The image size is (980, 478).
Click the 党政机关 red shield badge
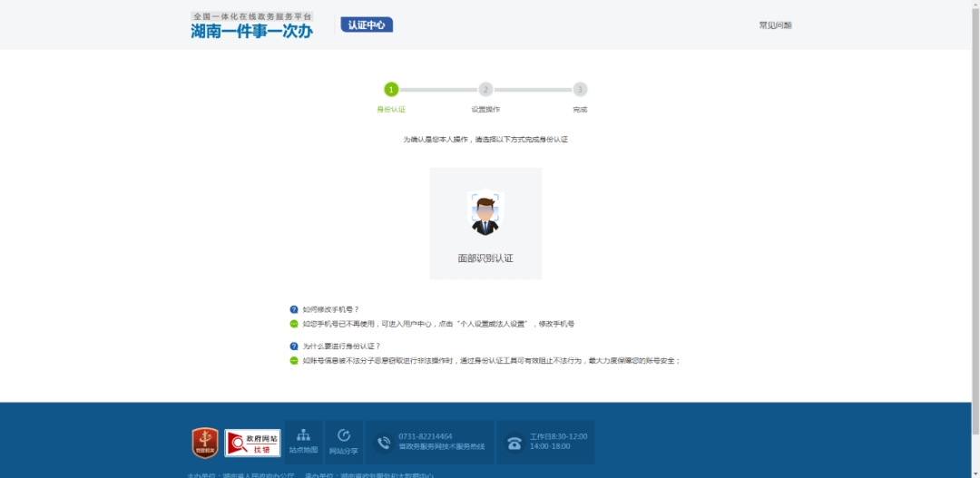205,442
